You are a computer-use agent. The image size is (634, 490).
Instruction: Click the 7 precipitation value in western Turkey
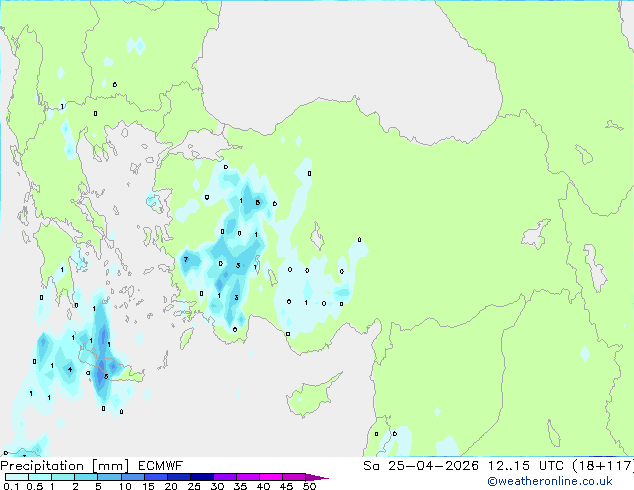186,260
